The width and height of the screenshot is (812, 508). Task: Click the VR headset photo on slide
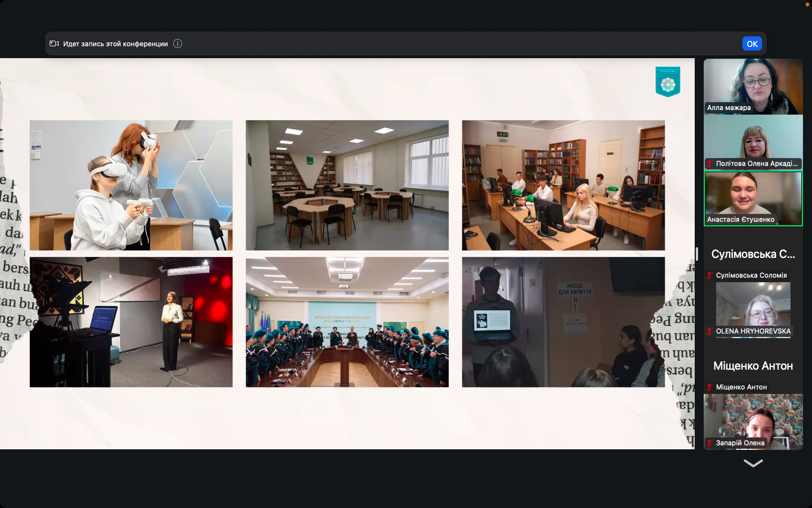[x=131, y=185]
